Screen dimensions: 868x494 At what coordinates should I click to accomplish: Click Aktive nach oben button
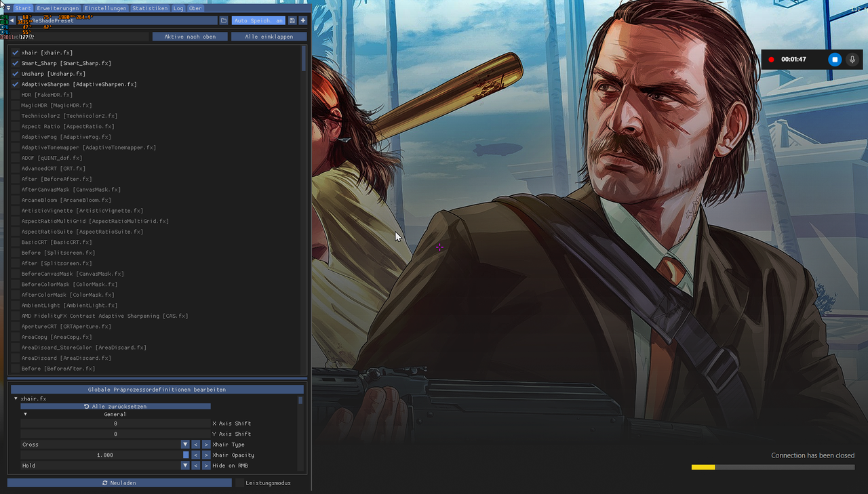tap(190, 37)
